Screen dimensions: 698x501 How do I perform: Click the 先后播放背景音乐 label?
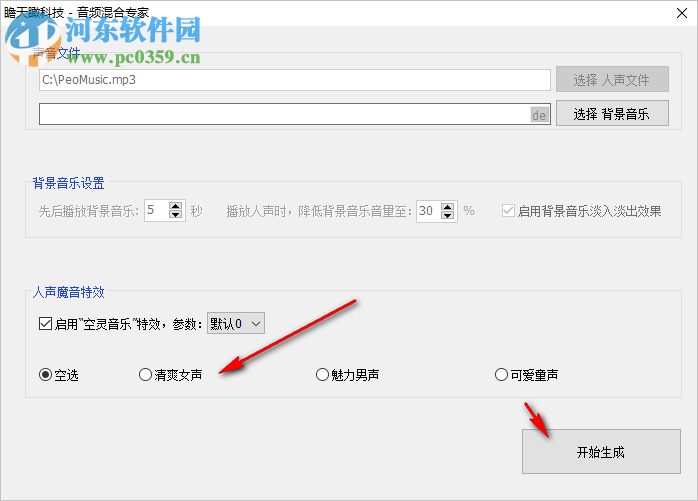click(89, 211)
